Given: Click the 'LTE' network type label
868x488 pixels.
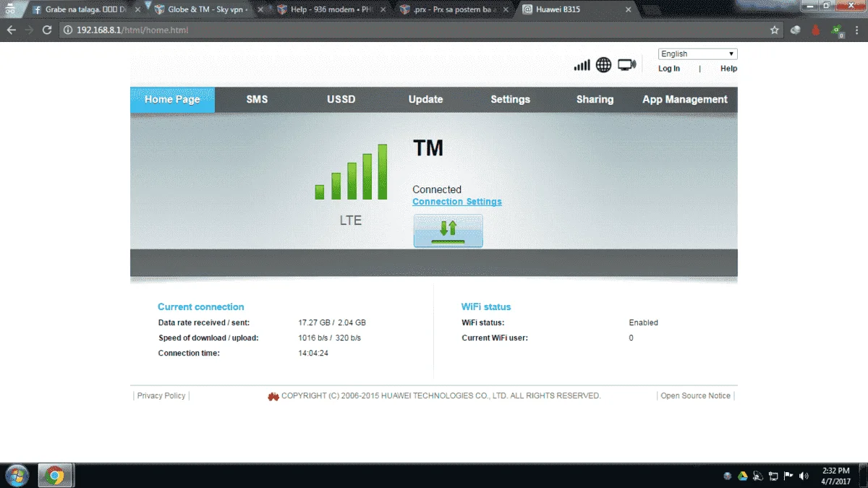Looking at the screenshot, I should click(351, 221).
